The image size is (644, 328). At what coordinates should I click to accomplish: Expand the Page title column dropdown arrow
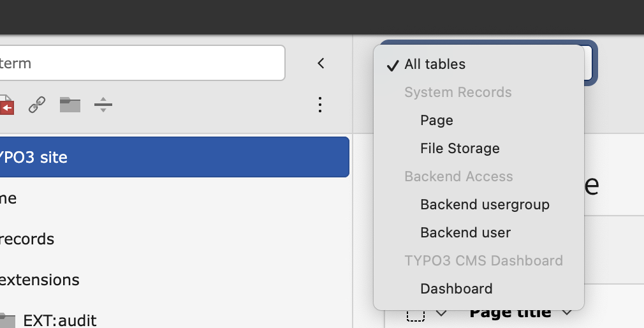[567, 313]
